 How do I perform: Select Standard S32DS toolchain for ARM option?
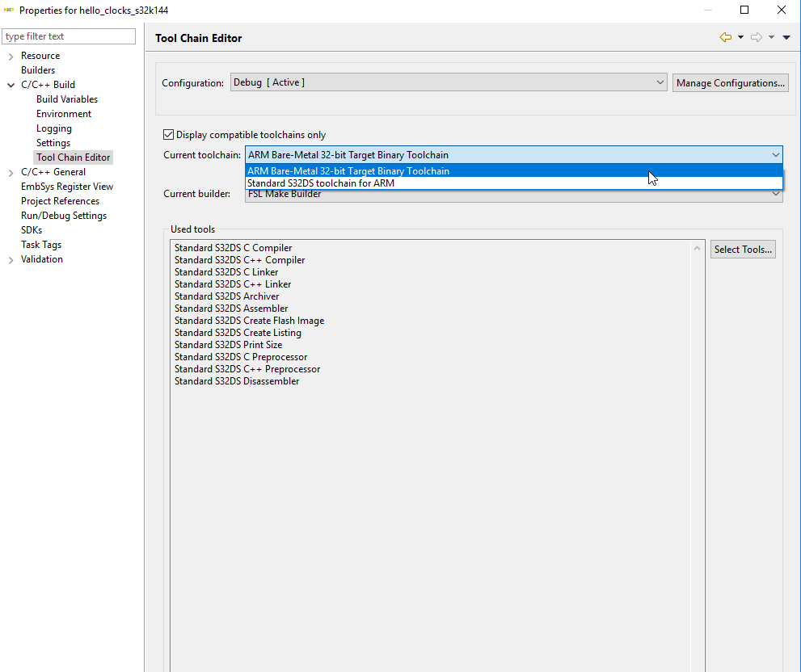pos(514,183)
